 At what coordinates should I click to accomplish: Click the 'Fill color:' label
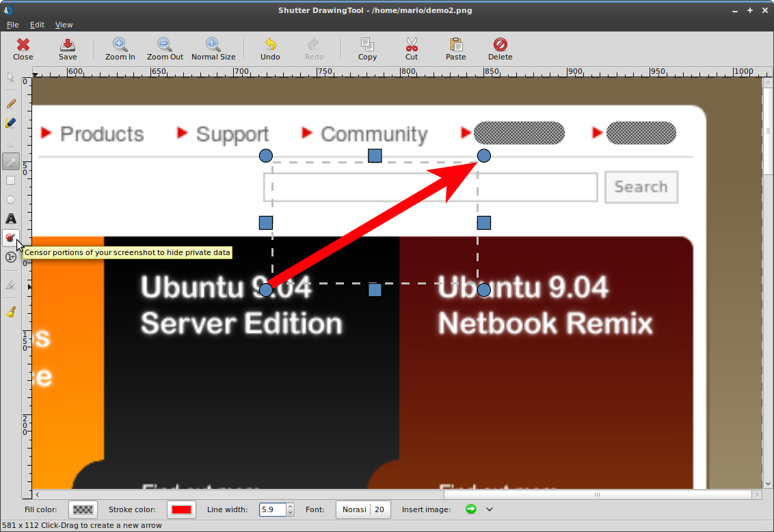tap(40, 510)
